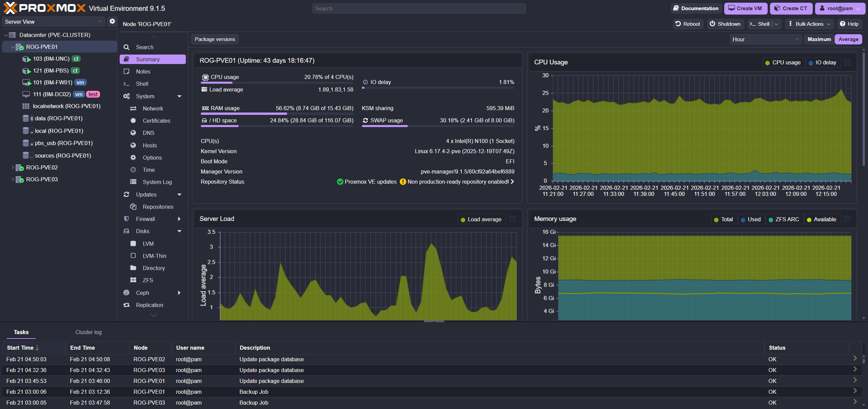Switch to the Cluster log tab
This screenshot has height=409, width=868.
click(x=88, y=332)
